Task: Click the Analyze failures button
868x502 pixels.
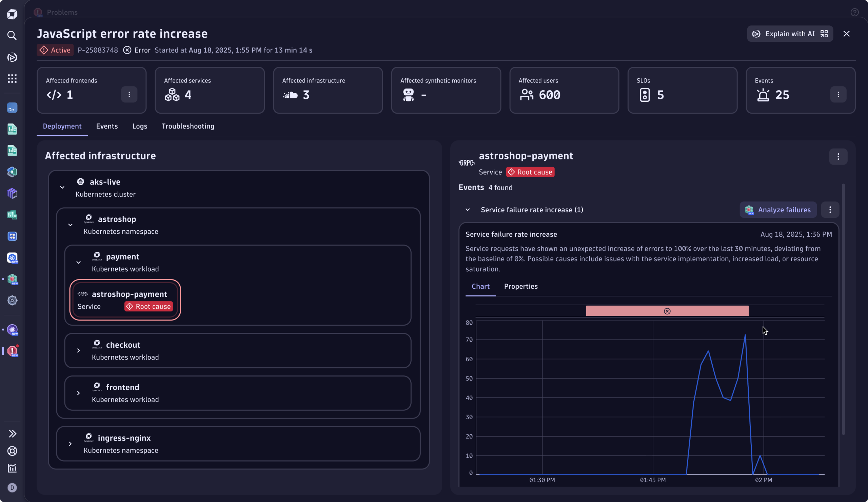Action: pos(778,210)
